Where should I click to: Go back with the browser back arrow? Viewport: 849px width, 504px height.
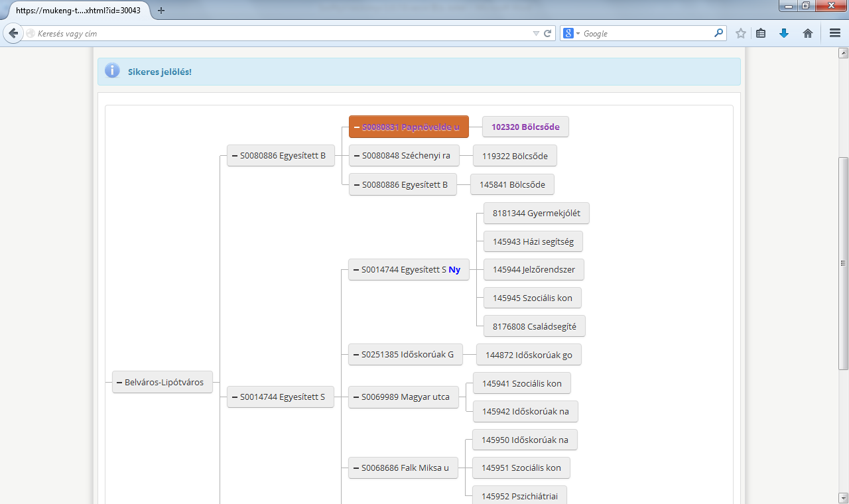[x=13, y=33]
